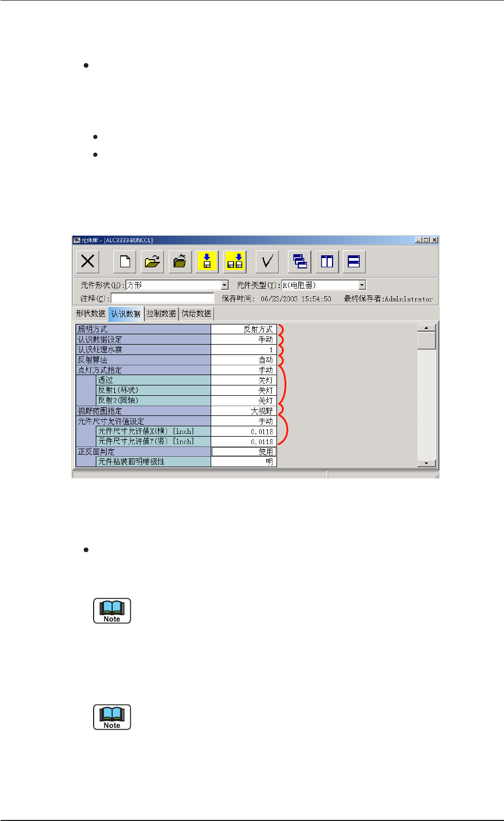The height and width of the screenshot is (821, 504).
Task: Switch to the 控制数据 tab
Action: (161, 314)
